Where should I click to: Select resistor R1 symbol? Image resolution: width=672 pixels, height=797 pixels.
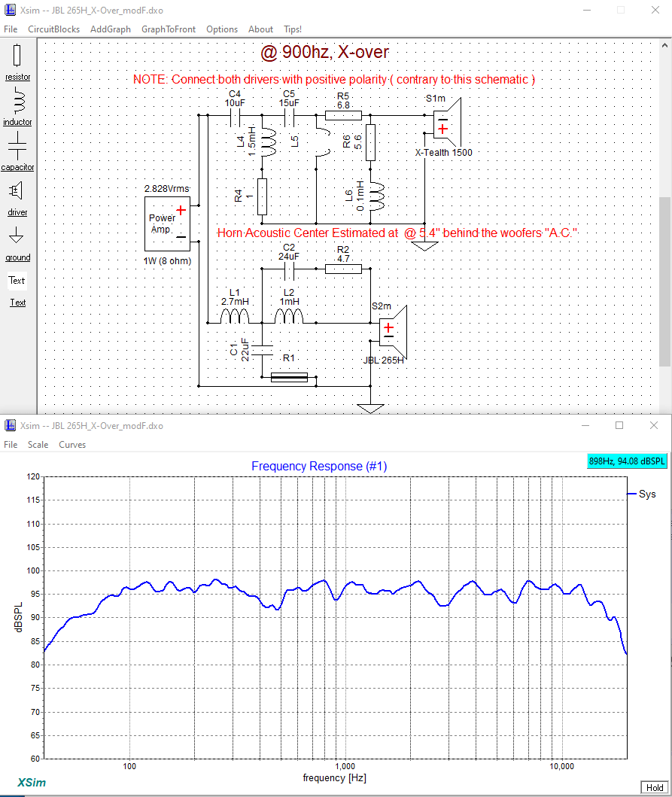click(289, 377)
